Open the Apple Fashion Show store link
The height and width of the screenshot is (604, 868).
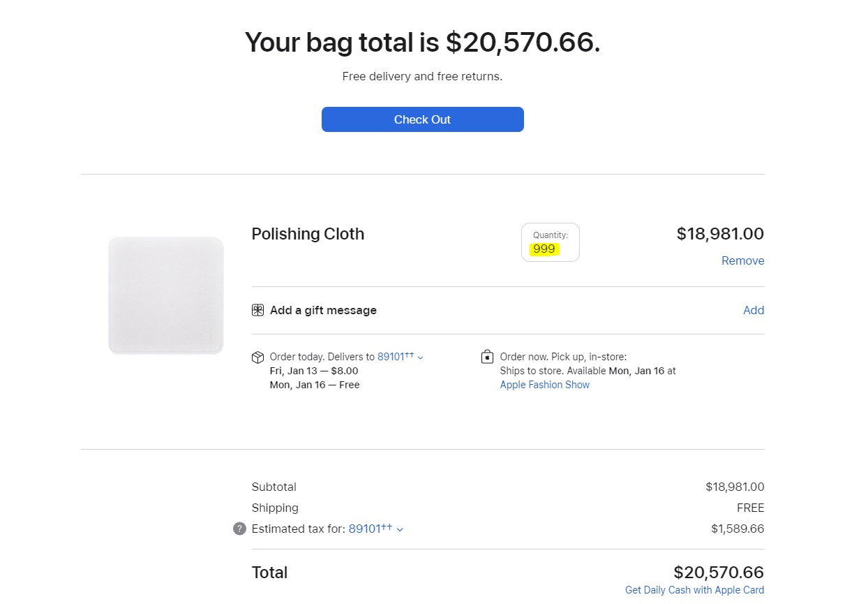pos(544,385)
